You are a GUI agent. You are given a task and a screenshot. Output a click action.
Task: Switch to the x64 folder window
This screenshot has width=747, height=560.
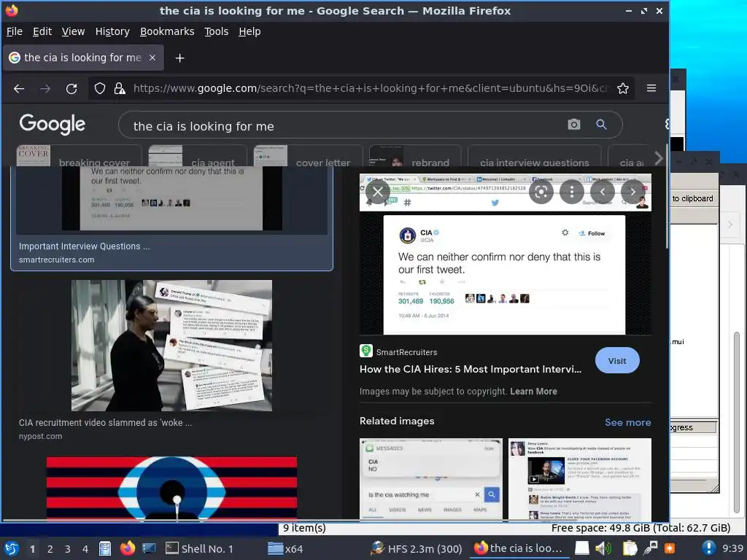coord(286,548)
